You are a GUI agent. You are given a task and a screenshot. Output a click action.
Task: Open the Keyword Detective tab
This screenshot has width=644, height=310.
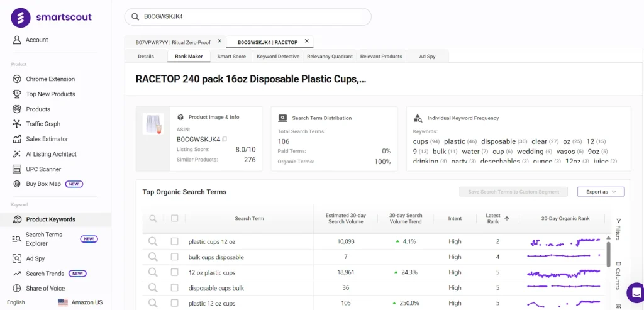click(x=278, y=56)
